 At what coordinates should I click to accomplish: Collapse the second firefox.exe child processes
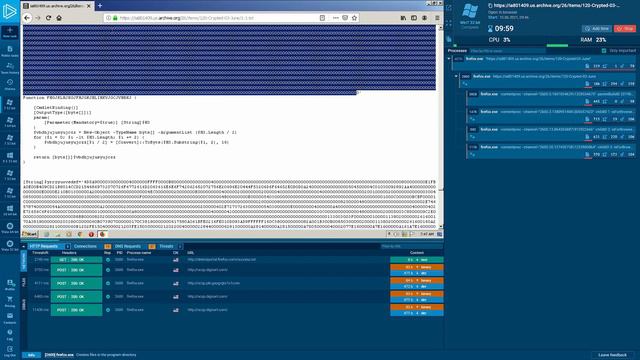[456, 76]
